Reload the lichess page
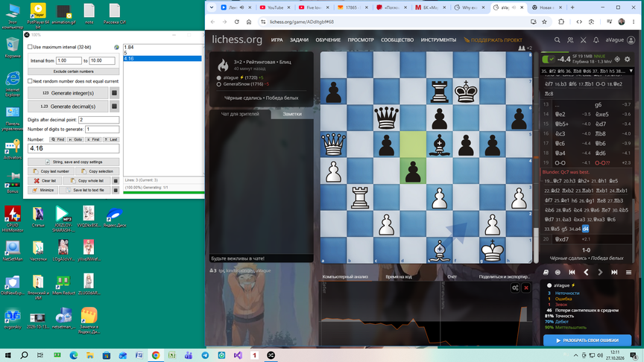The height and width of the screenshot is (362, 644). [x=236, y=22]
